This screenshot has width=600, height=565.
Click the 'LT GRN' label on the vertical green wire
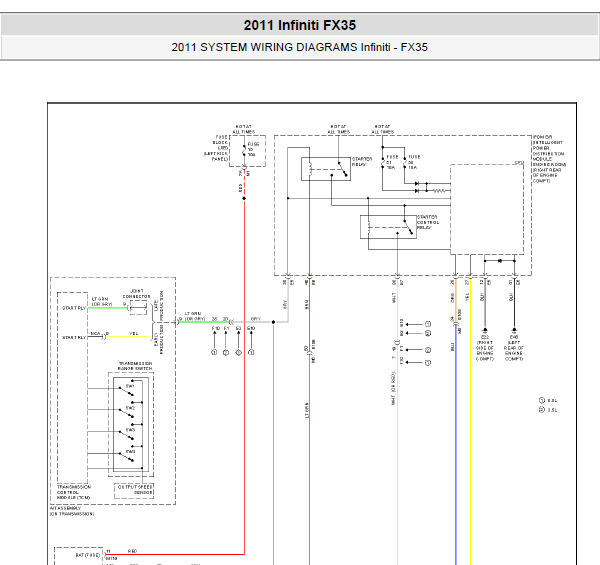click(x=307, y=410)
